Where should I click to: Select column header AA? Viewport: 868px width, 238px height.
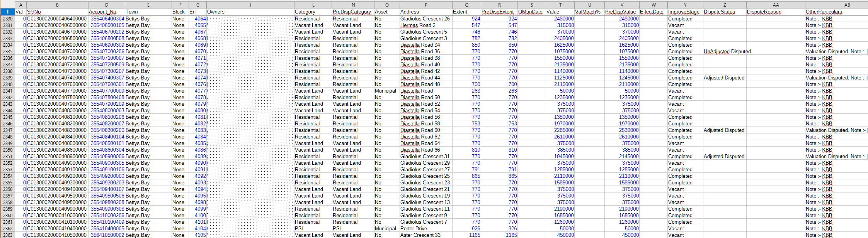[776, 5]
